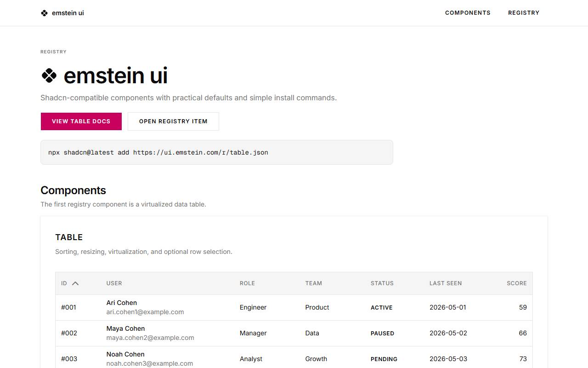Click the ACTIVE status badge
The image size is (588, 368).
coord(382,308)
